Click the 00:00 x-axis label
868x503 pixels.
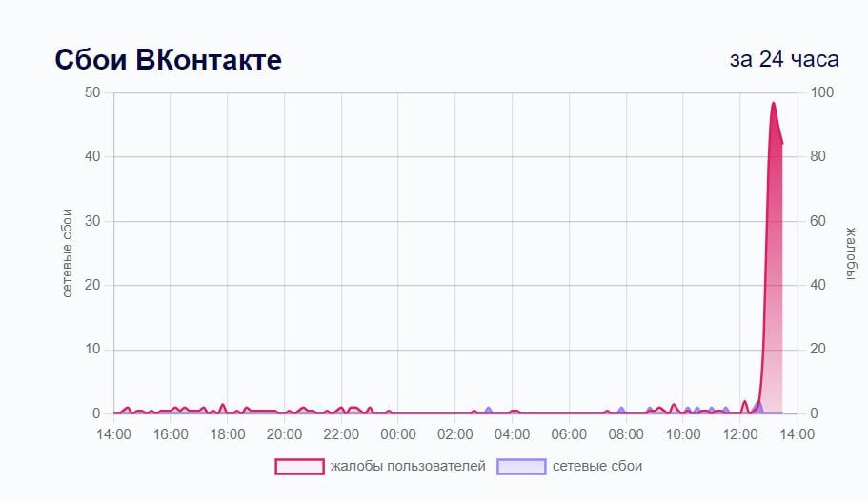click(398, 434)
